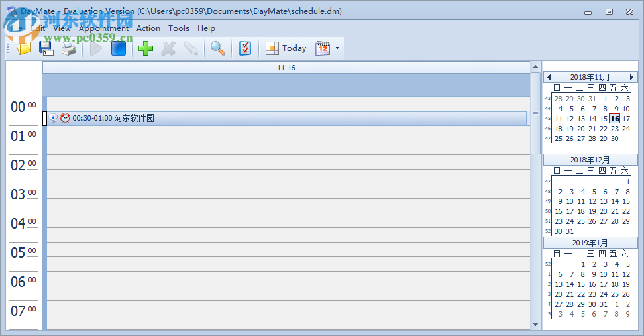Select December 1 in mini calendar
The height and width of the screenshot is (336, 644).
point(628,182)
